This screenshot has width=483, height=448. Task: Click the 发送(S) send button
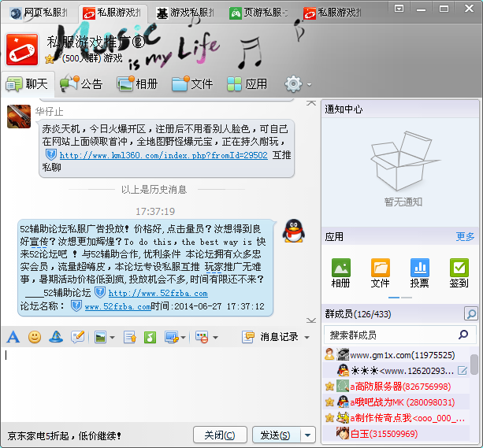276,435
